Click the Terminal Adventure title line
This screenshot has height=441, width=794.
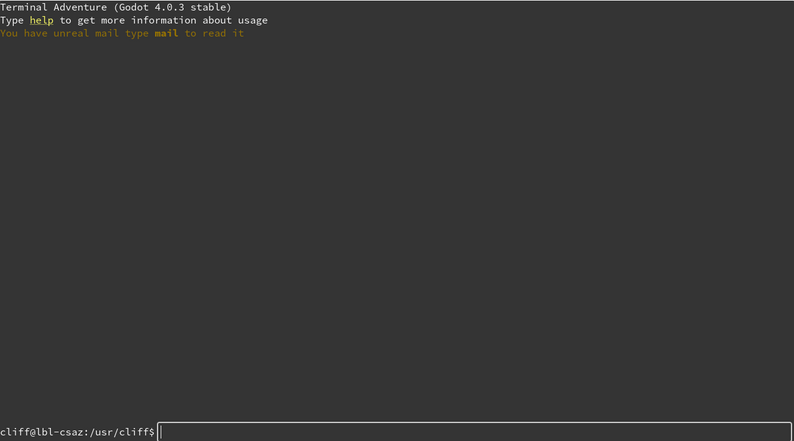pyautogui.click(x=115, y=7)
